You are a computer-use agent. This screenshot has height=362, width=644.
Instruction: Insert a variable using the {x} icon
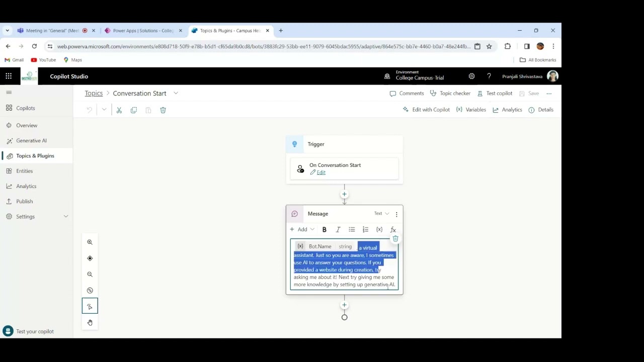[379, 230]
